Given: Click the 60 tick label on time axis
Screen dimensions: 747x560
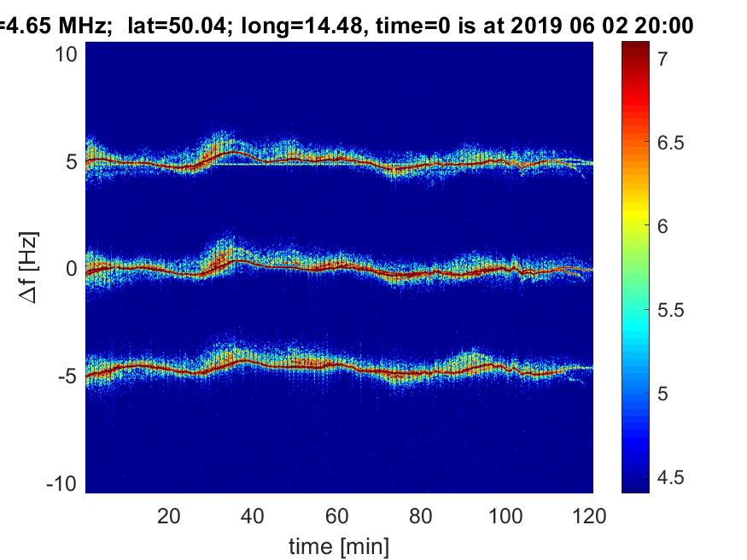Looking at the screenshot, I should click(x=338, y=516).
